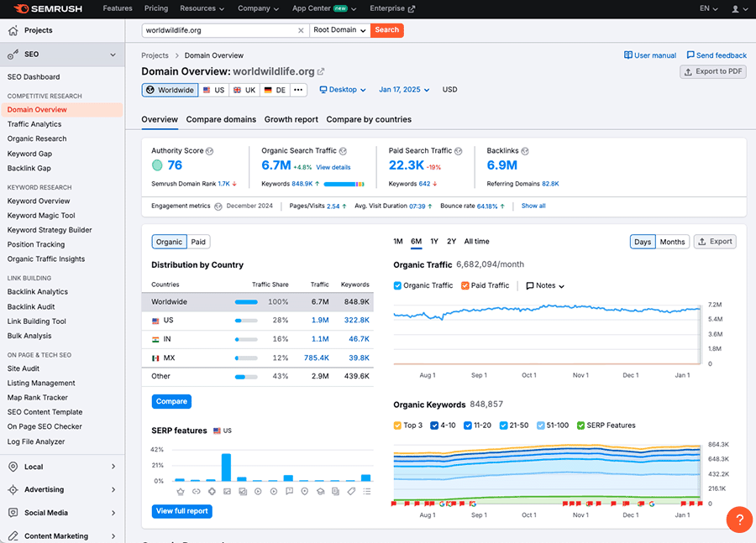
Task: Toggle 4-10 keywords checkbox
Action: click(434, 426)
